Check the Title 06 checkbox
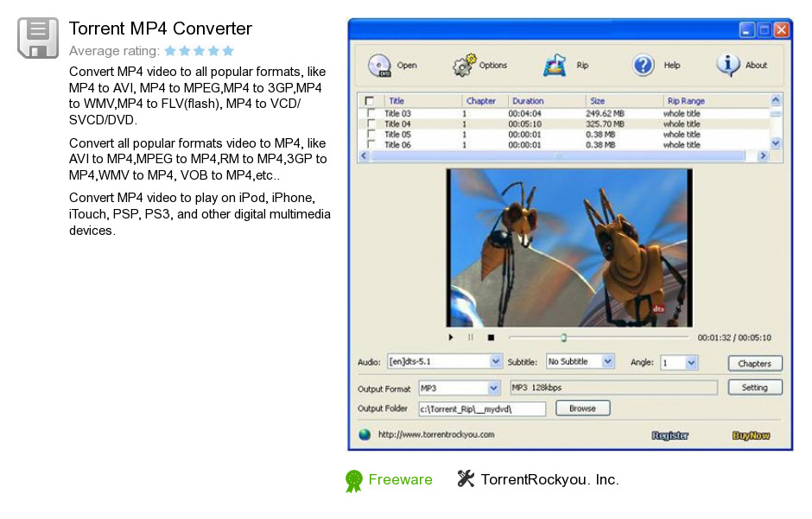Screen dimensions: 812x519 371,144
